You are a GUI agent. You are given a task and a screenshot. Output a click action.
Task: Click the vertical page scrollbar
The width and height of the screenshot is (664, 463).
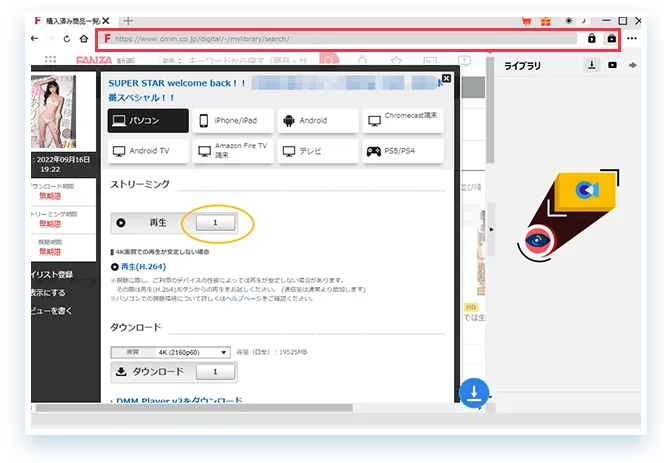point(490,111)
